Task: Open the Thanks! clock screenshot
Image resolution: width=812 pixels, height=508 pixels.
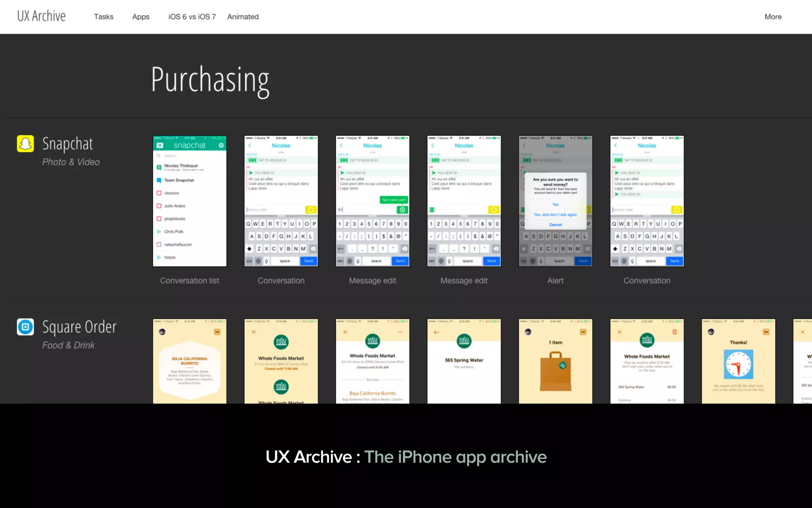Action: pyautogui.click(x=738, y=361)
